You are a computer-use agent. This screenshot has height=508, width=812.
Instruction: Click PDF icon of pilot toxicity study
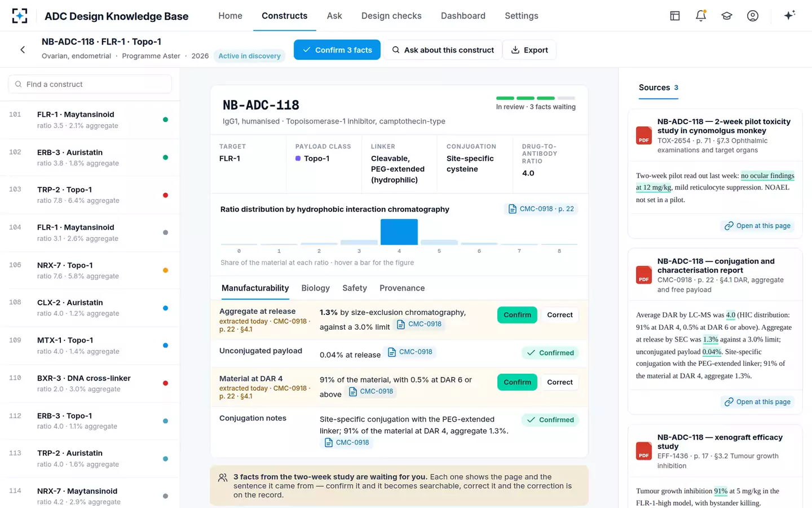pyautogui.click(x=644, y=135)
